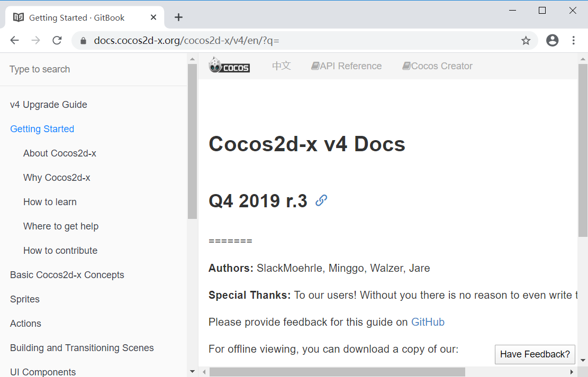Maximize the Chrome window
Viewport: 588px width, 377px height.
pyautogui.click(x=542, y=11)
